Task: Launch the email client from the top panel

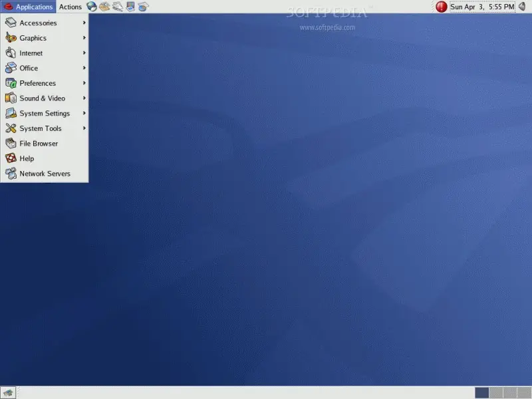Action: coord(104,7)
